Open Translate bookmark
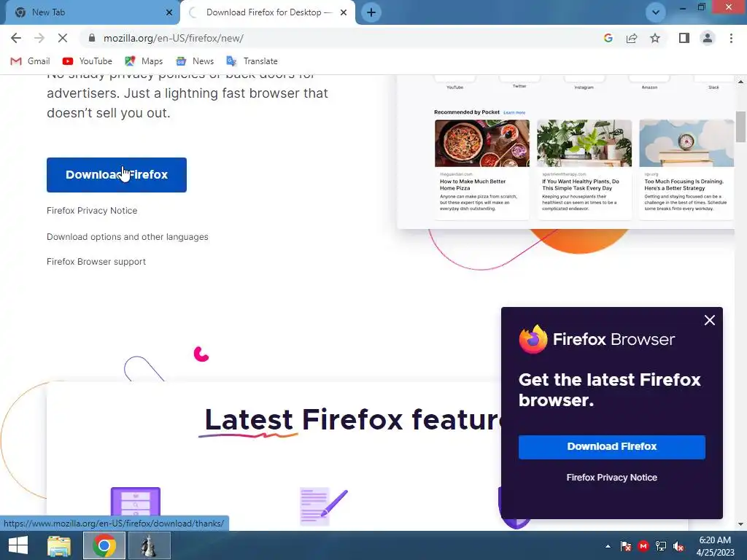Viewport: 747px width, 560px height. [252, 61]
